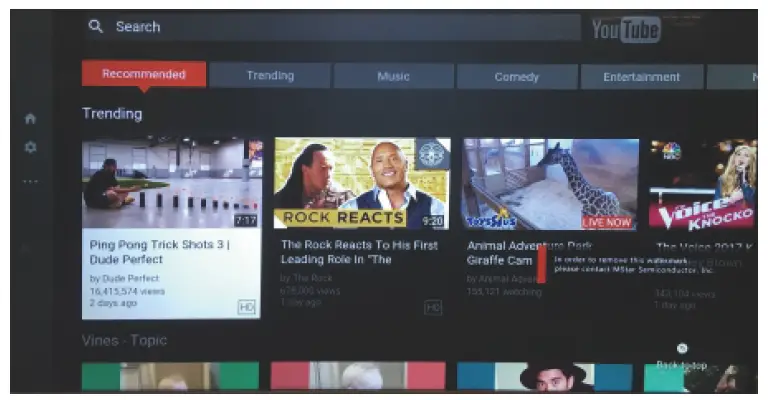Click the HD badge on The Rock card
The width and height of the screenshot is (768, 400).
coord(433,307)
